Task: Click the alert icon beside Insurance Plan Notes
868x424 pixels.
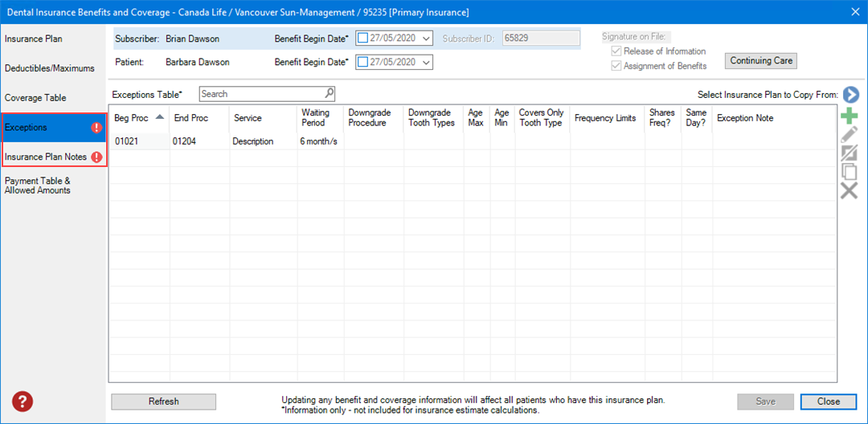Action: point(97,157)
